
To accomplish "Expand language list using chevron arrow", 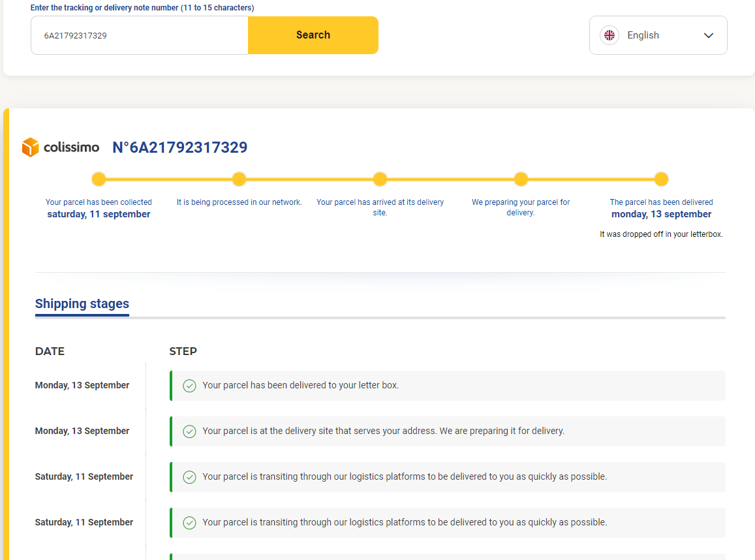I will (x=709, y=36).
